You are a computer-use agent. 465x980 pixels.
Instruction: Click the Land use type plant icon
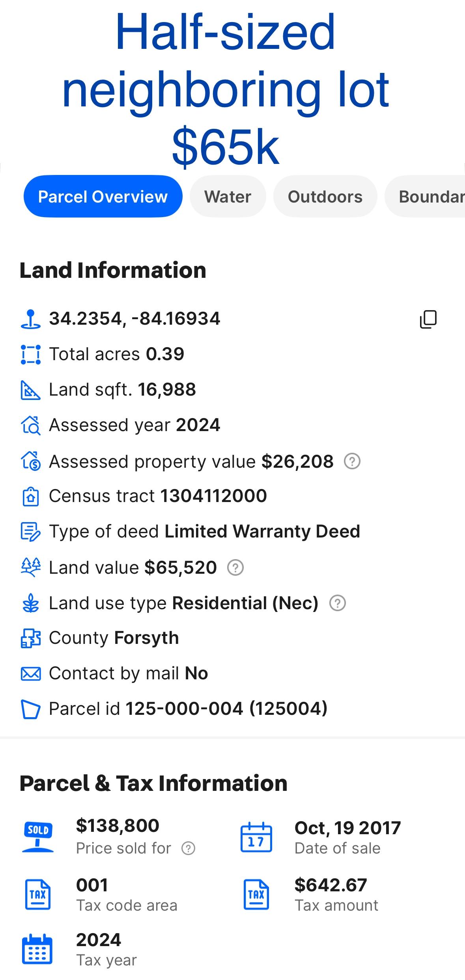click(x=30, y=603)
